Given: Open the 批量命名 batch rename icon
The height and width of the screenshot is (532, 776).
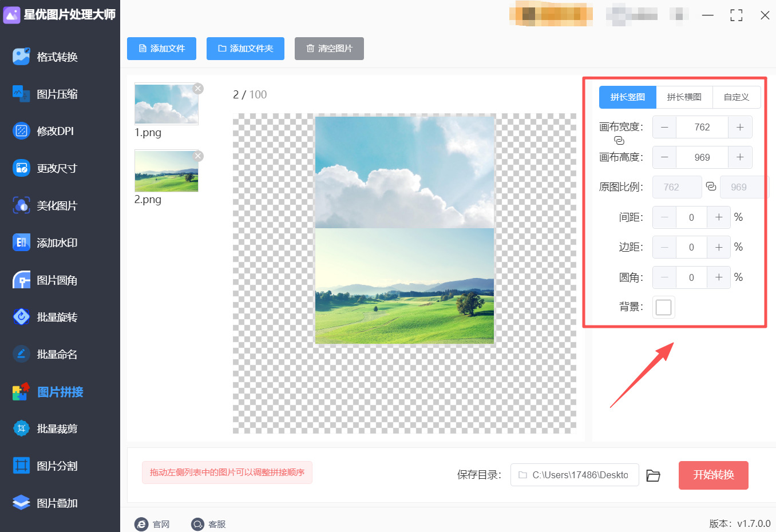Looking at the screenshot, I should 21,354.
